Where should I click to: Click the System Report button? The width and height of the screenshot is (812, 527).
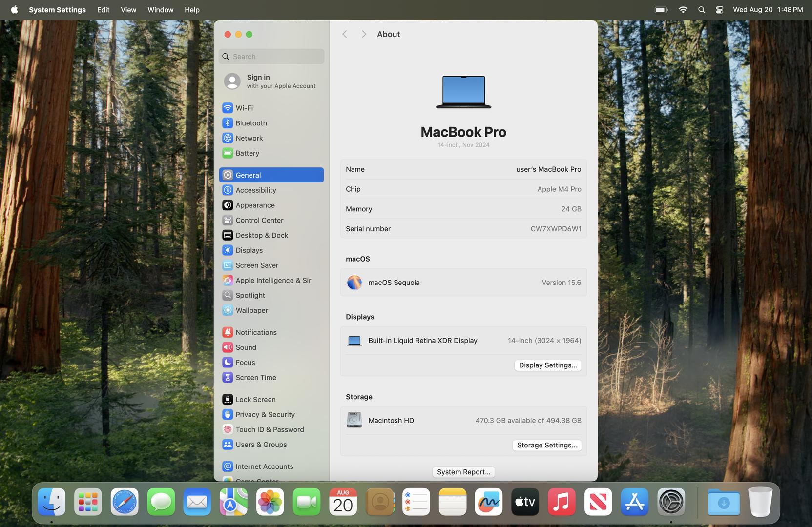(x=463, y=472)
